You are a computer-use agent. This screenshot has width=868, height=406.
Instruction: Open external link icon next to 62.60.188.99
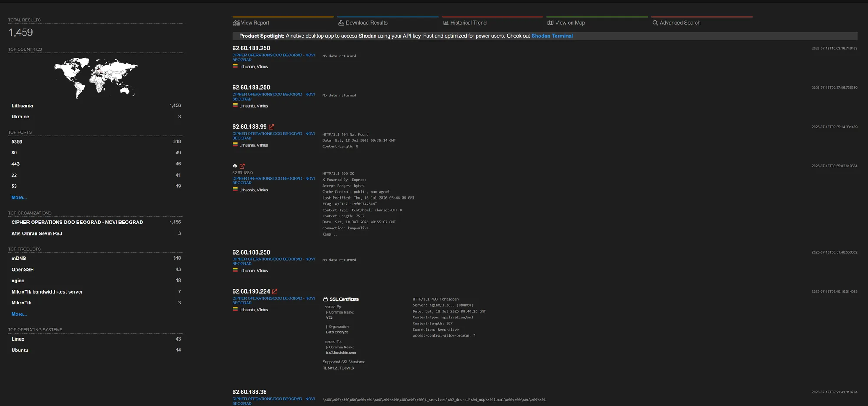[x=271, y=127]
